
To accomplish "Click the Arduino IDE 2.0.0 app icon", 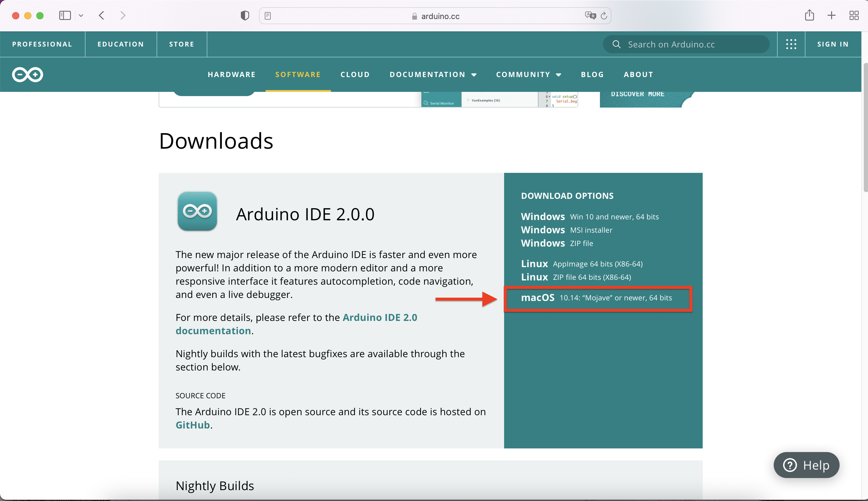I will pyautogui.click(x=197, y=211).
